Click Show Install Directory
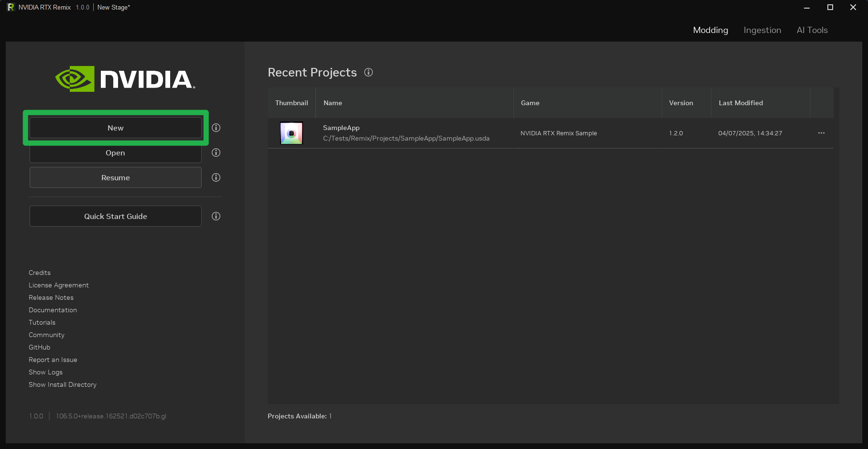This screenshot has width=868, height=449. tap(63, 384)
